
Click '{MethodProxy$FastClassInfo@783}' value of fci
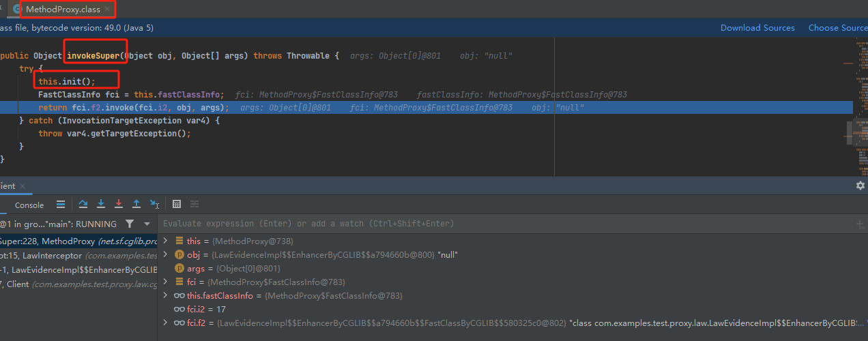(x=276, y=282)
